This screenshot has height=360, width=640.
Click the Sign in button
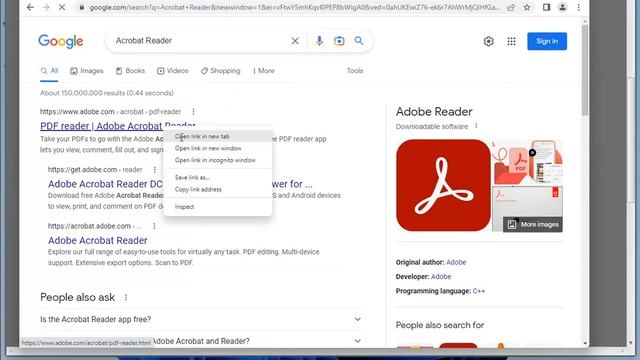pyautogui.click(x=547, y=41)
